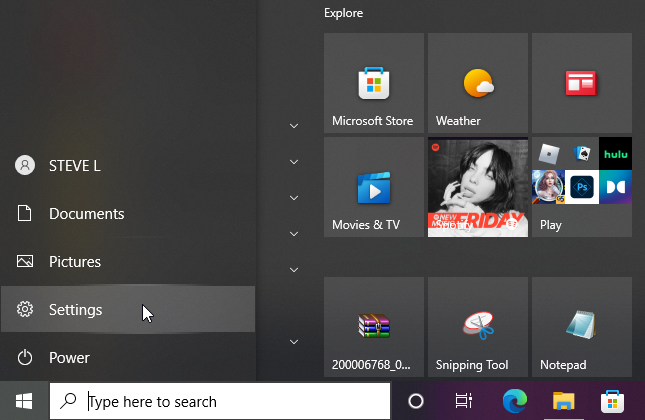Expand the chevron beside the Microsoft Store label
Screen dimensions: 645x420
click(x=294, y=126)
